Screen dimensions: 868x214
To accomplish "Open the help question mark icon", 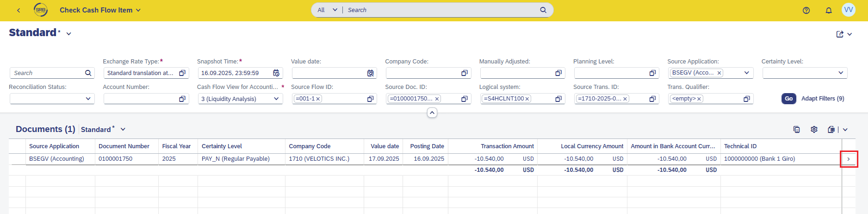I will point(806,10).
